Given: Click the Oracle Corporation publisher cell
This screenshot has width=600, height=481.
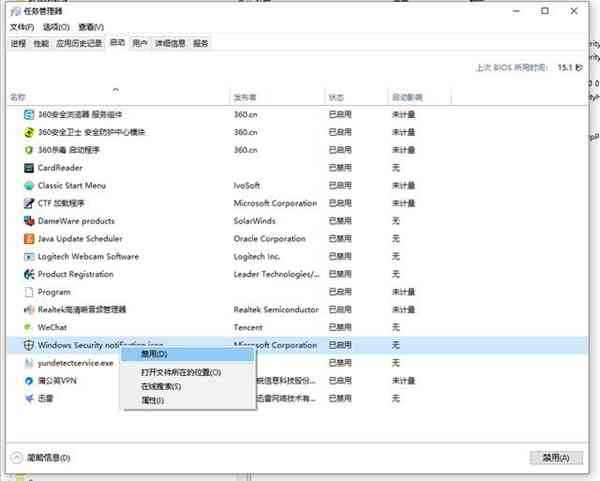Looking at the screenshot, I should [270, 239].
